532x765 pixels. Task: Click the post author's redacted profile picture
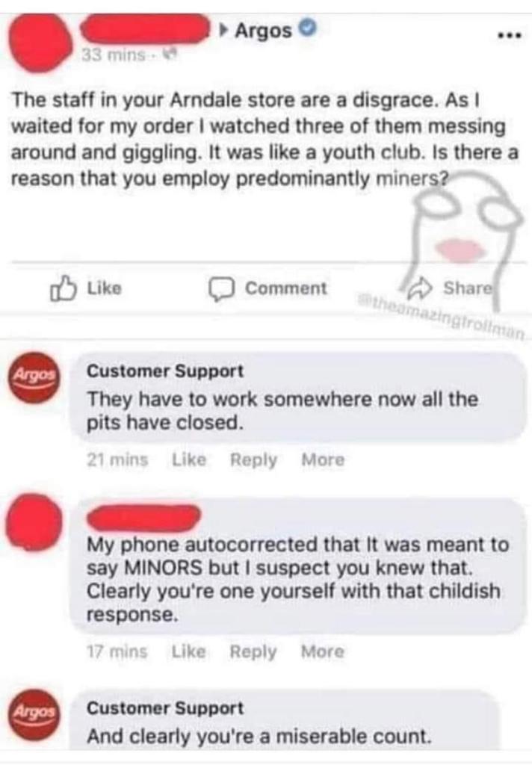[40, 42]
